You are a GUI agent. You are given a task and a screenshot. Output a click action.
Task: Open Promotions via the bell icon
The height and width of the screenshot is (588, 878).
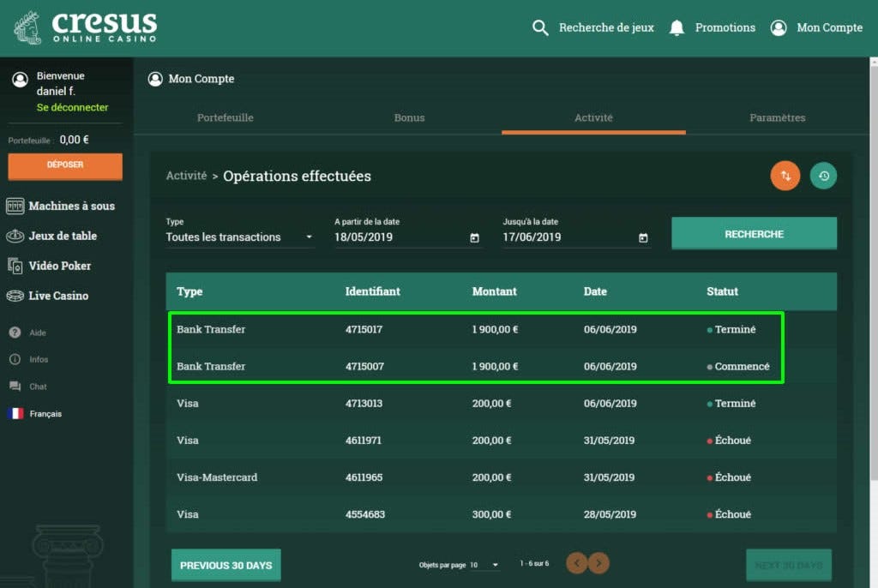click(x=677, y=27)
